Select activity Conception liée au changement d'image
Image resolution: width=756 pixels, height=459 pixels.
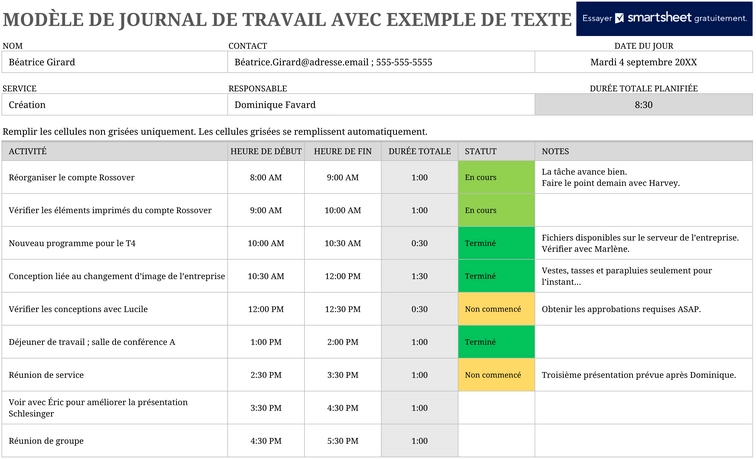(114, 276)
